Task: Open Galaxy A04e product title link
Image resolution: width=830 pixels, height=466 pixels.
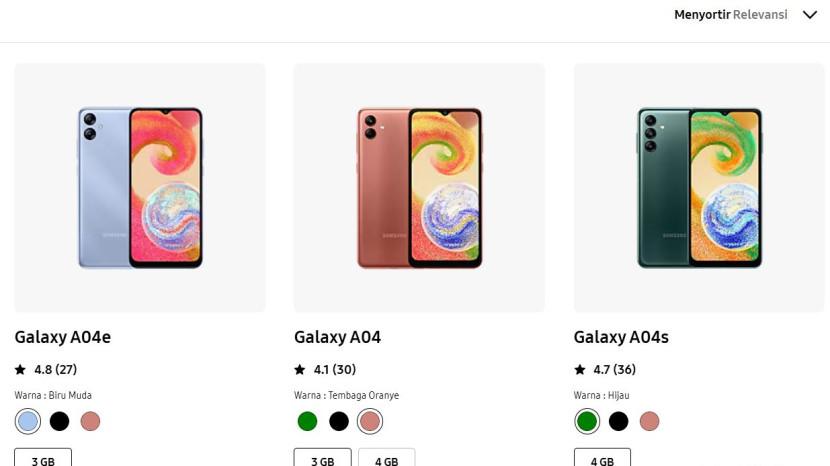Action: click(x=62, y=337)
